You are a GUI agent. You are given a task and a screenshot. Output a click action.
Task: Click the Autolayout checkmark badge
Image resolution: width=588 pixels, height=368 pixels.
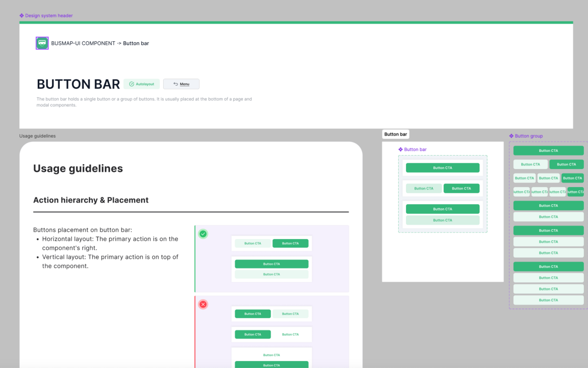coord(142,84)
